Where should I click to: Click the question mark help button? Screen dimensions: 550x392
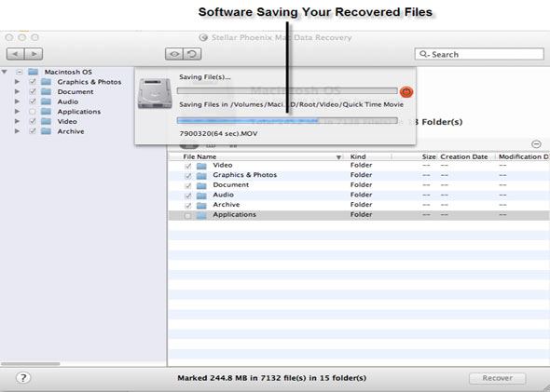[23, 378]
